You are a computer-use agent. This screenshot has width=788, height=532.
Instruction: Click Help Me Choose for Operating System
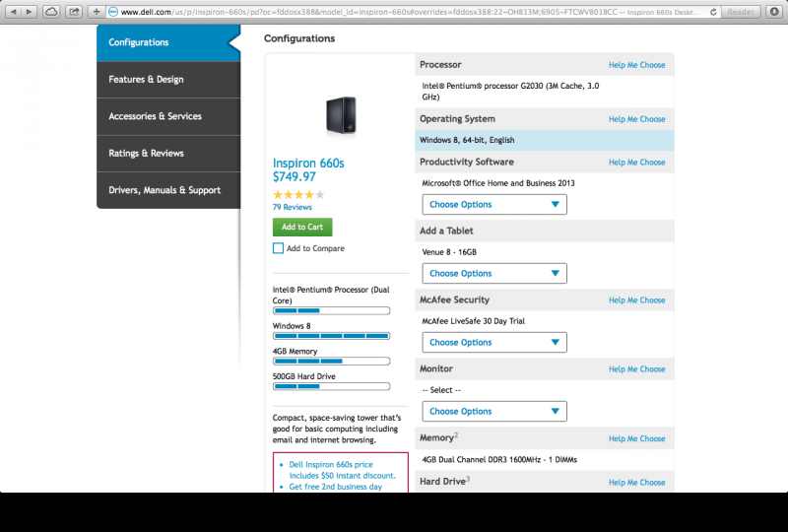[x=636, y=119]
